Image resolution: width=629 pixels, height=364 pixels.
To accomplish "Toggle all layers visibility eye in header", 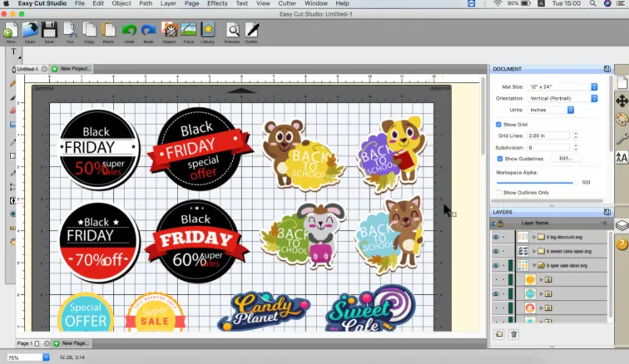I will tap(493, 224).
